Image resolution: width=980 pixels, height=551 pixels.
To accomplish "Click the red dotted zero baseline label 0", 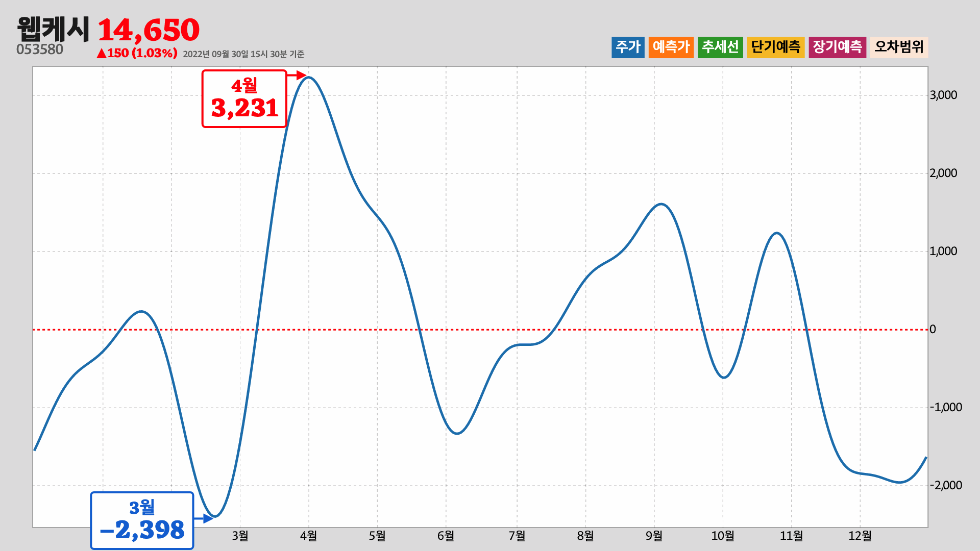I will point(933,329).
